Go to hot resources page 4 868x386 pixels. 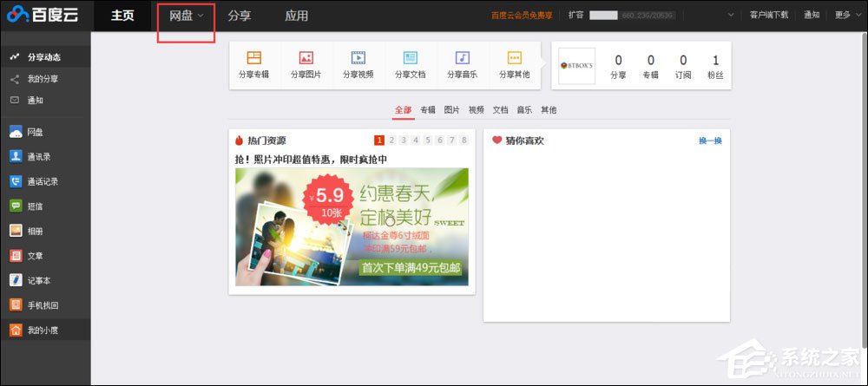pos(416,140)
